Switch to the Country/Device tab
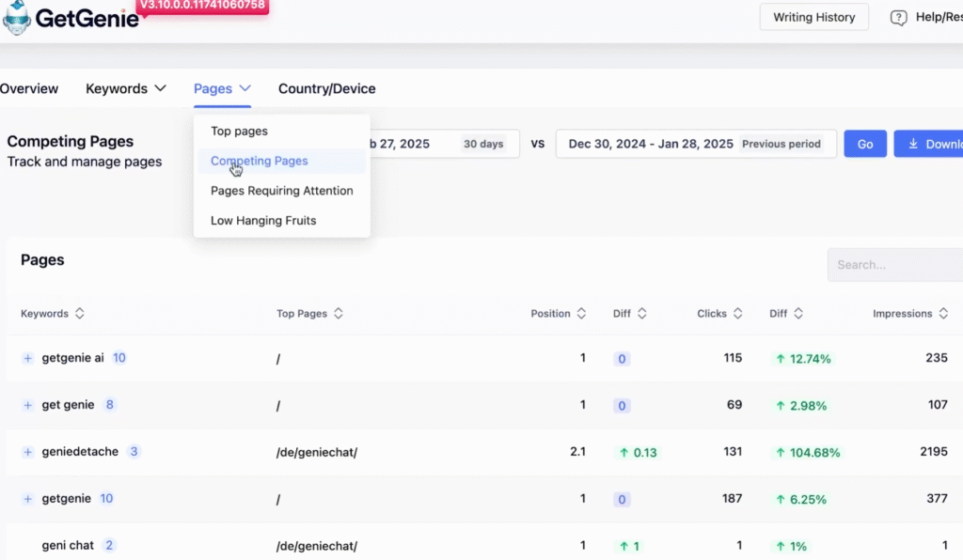Screen dimensions: 963x560 [x=326, y=88]
